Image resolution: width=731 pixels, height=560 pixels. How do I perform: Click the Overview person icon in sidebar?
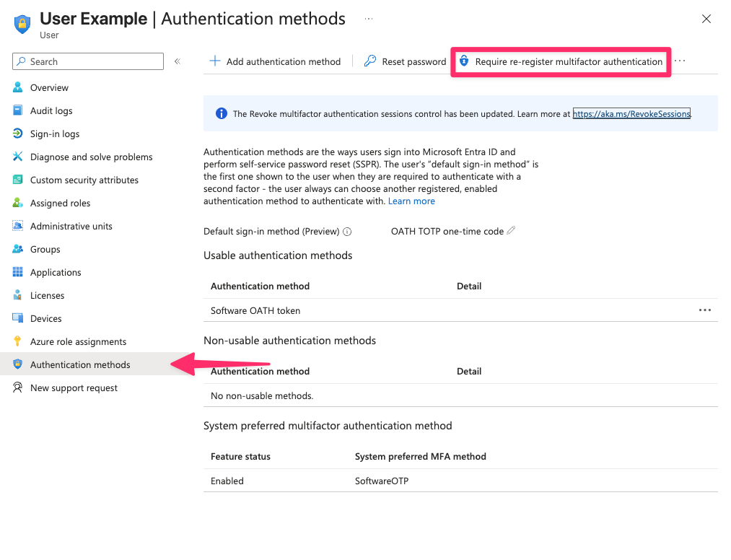coord(18,87)
